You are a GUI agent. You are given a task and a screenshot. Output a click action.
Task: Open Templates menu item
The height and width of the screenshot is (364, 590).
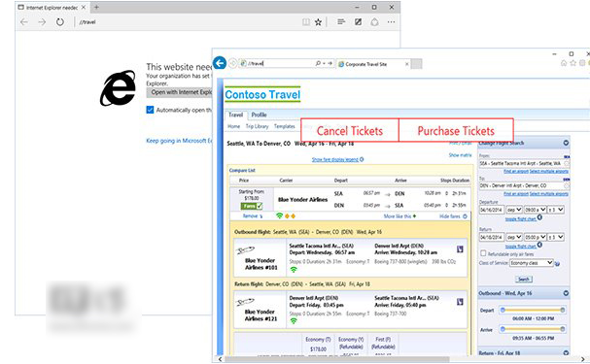[x=285, y=126]
